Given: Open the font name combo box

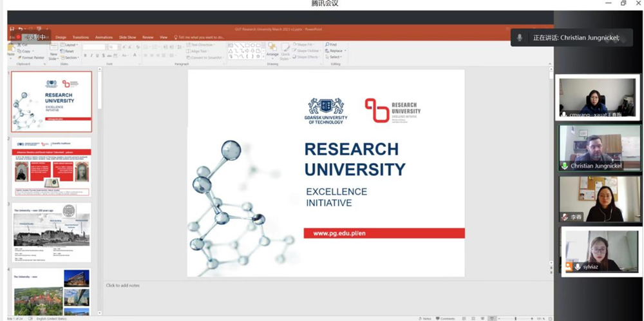Looking at the screenshot, I should [95, 47].
